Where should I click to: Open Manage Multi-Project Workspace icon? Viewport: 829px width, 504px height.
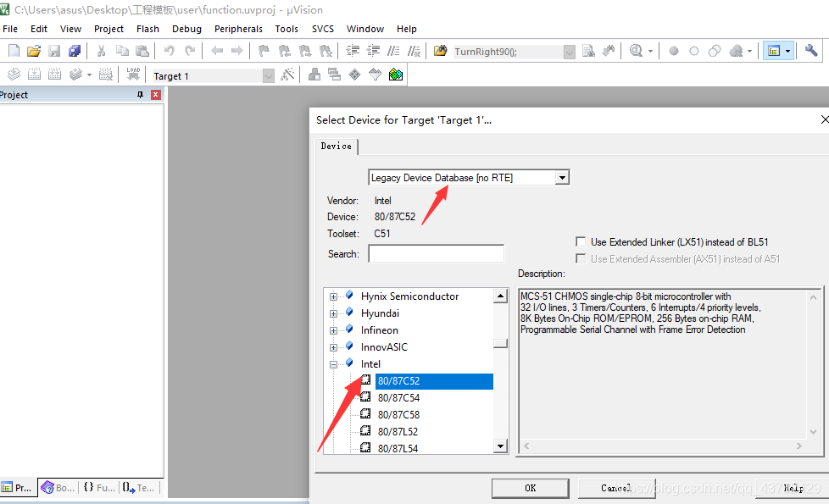pos(334,75)
